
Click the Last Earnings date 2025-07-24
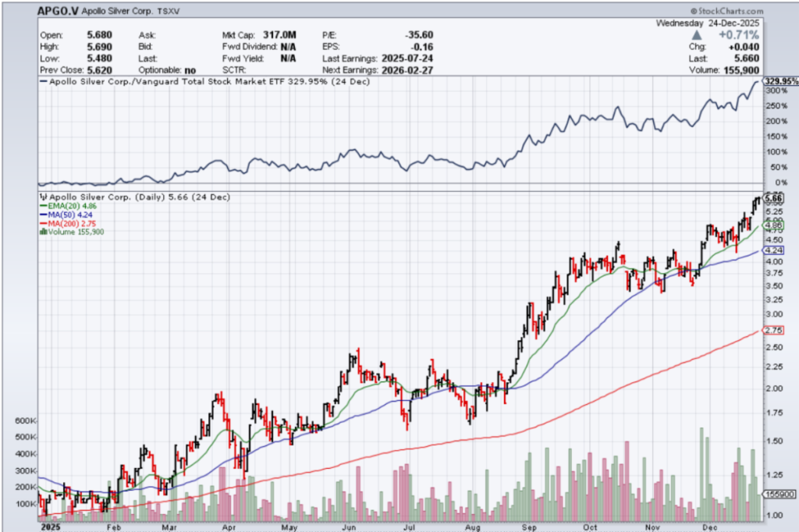pos(413,59)
